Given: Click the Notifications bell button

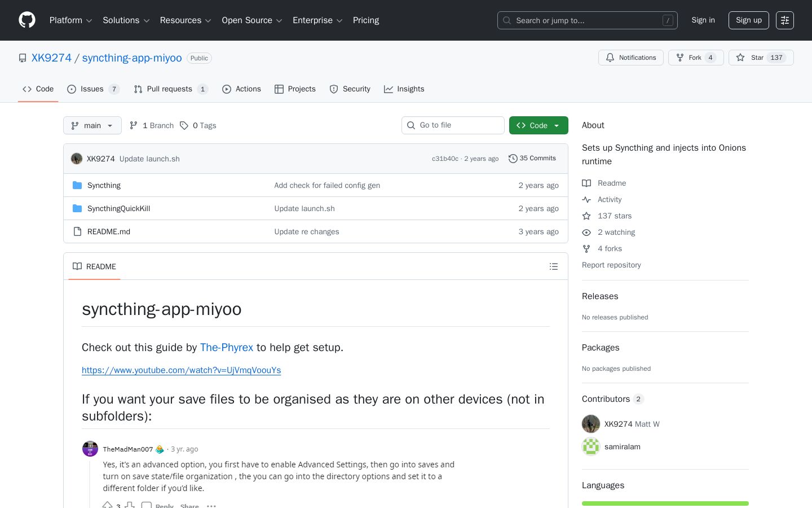Looking at the screenshot, I should click(x=630, y=58).
